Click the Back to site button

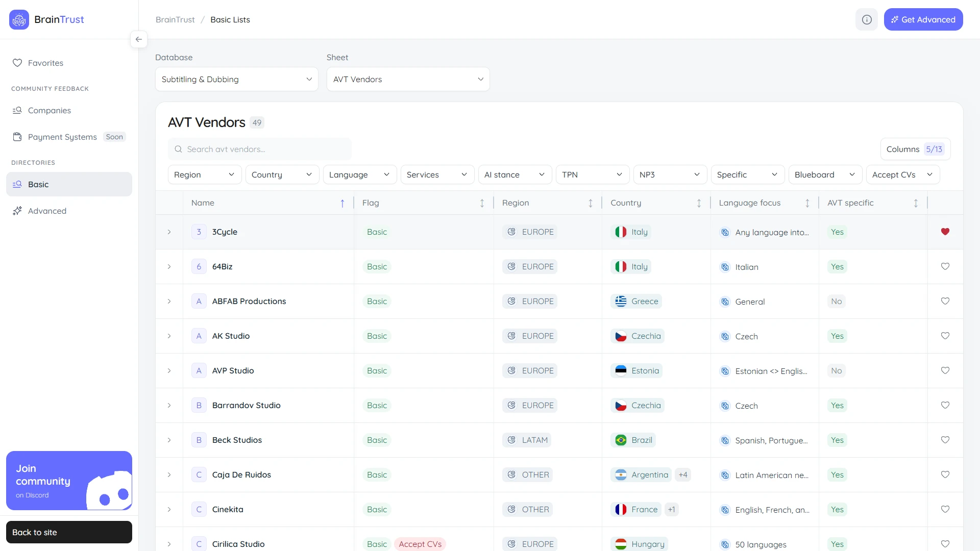click(69, 532)
